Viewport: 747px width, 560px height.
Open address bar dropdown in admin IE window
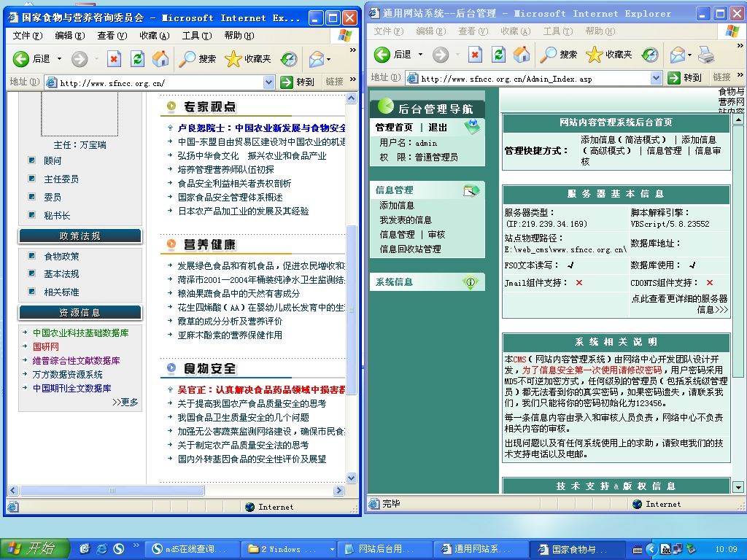point(656,78)
